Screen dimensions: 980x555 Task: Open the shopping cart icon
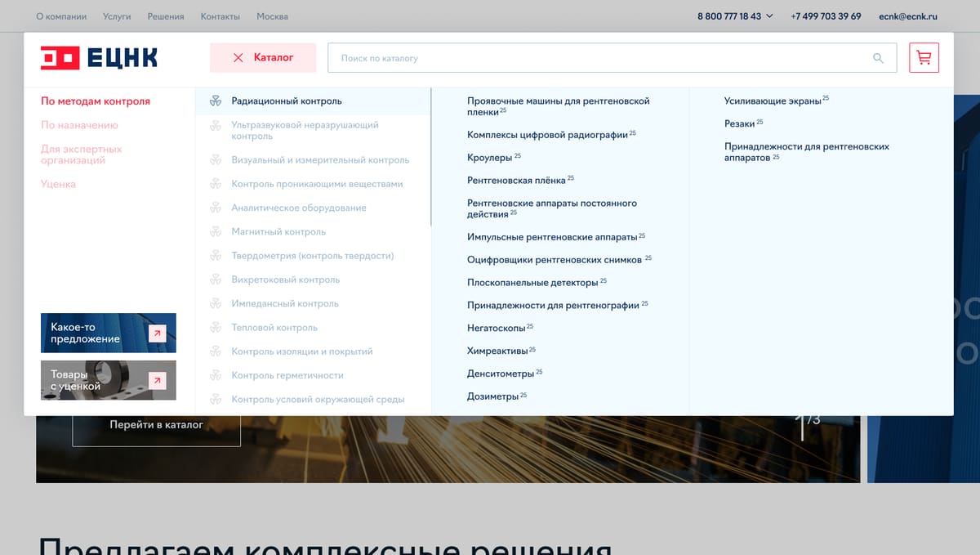pos(924,58)
